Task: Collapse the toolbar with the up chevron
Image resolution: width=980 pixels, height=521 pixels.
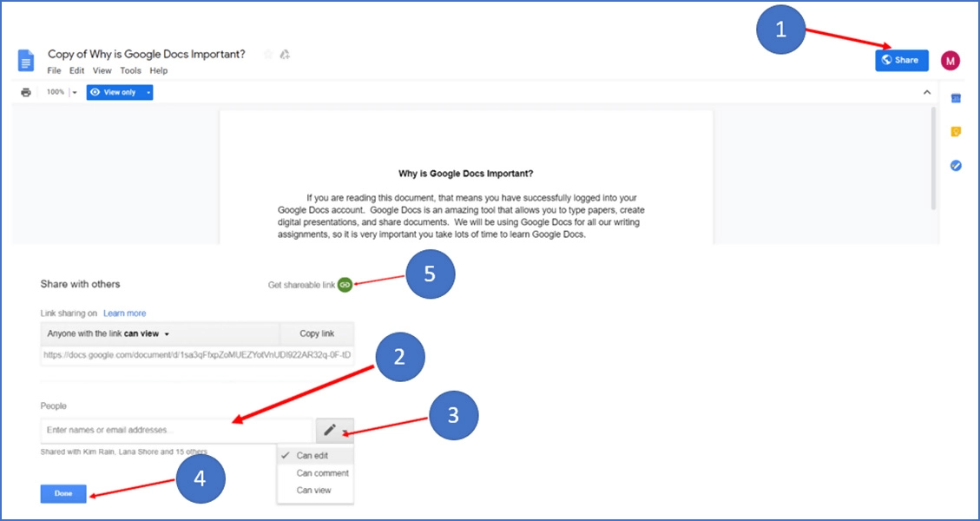Action: coord(927,93)
